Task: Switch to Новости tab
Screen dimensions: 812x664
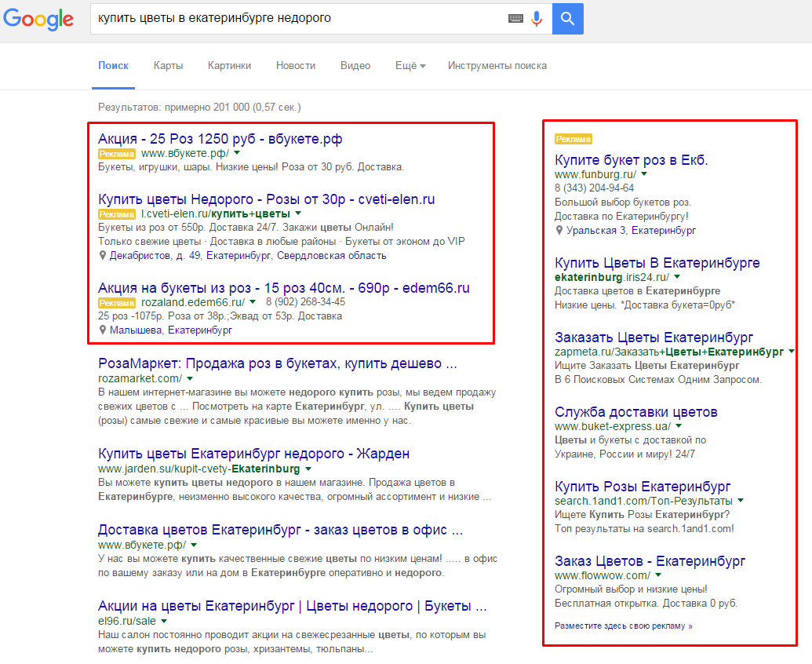Action: coord(296,66)
